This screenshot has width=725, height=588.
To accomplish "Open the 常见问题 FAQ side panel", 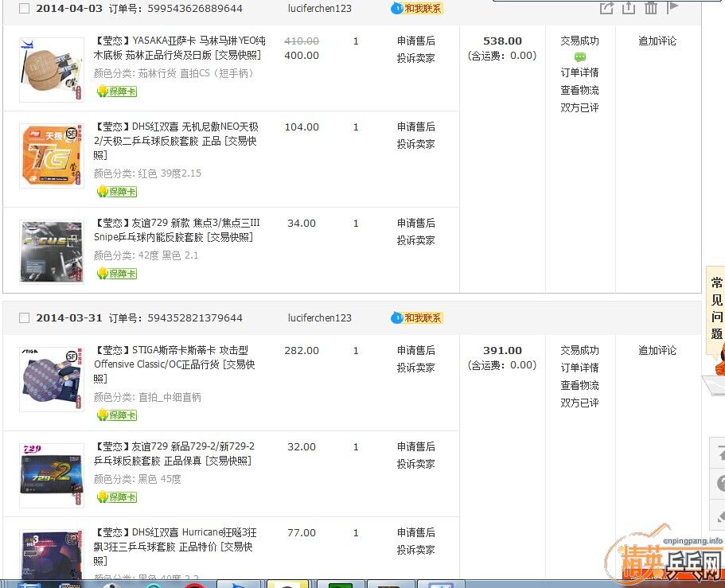I will click(x=716, y=309).
